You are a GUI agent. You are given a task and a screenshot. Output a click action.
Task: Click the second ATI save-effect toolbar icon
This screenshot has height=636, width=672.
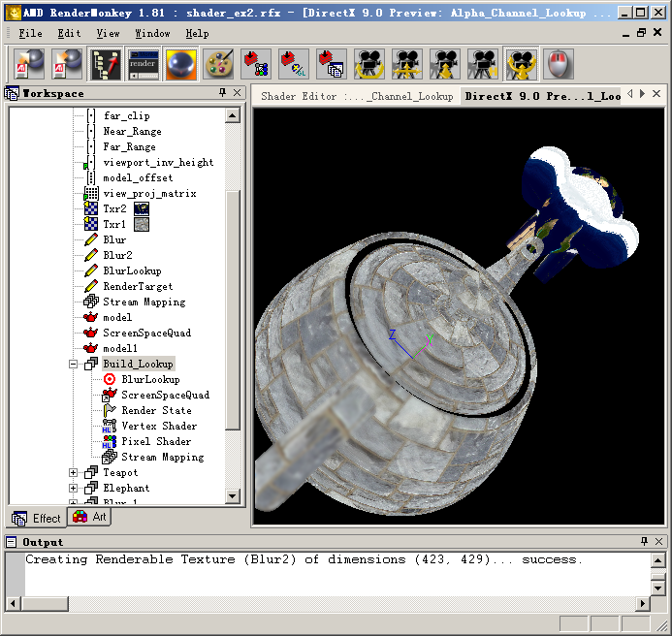click(67, 64)
